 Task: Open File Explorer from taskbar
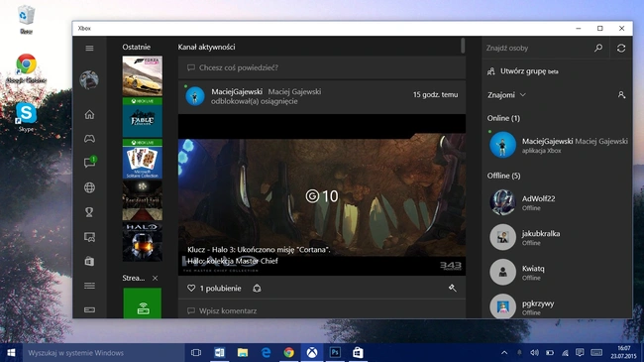tap(243, 352)
